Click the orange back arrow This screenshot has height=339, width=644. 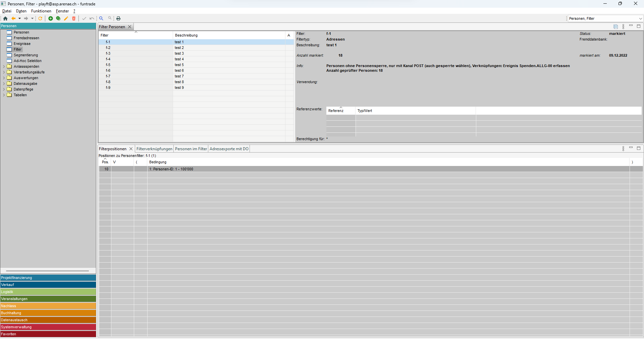click(x=13, y=18)
